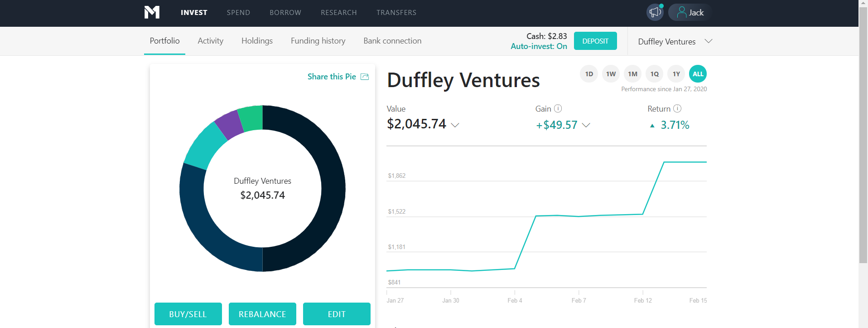Select the 1D time range

pos(589,74)
